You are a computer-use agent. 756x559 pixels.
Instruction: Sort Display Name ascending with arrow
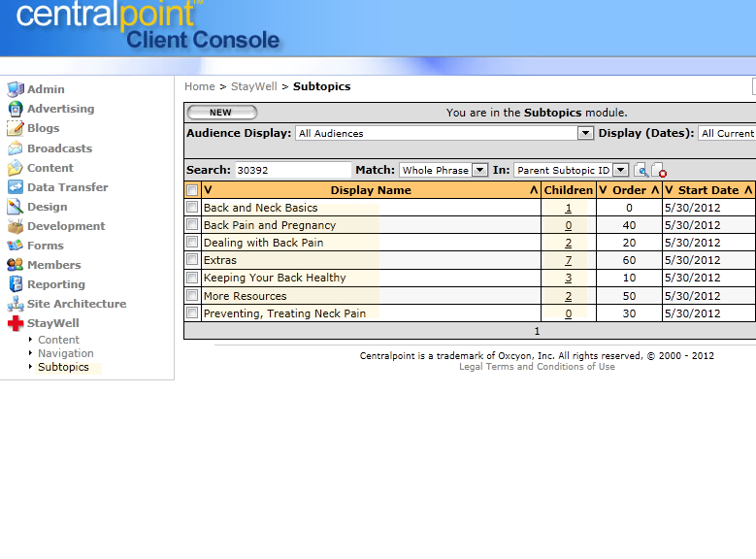[x=534, y=190]
